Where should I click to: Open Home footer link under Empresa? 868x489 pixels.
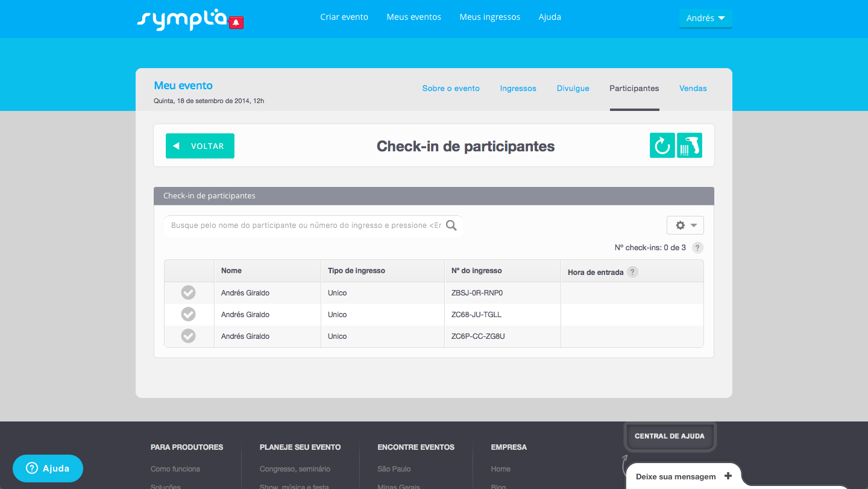coord(500,468)
